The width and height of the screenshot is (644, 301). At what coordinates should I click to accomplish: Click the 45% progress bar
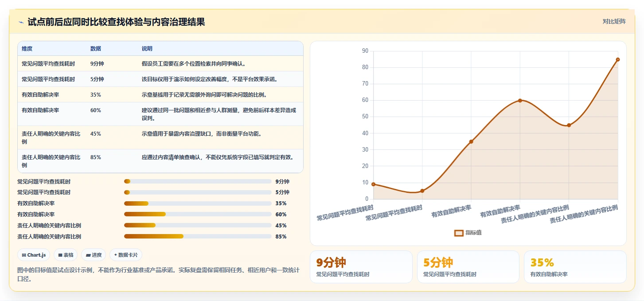tap(198, 225)
